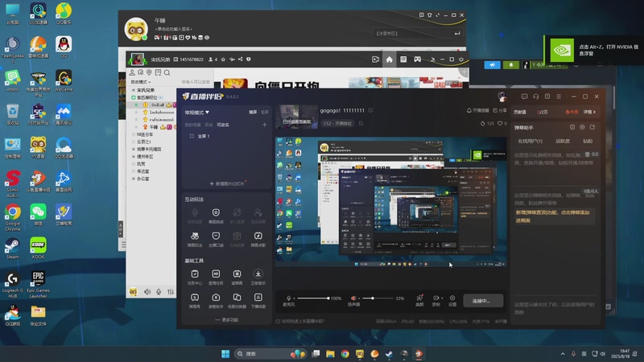Screen dimensions: 644x362
Task: Switch to 在线用户(1) tab
Action: [x=530, y=141]
